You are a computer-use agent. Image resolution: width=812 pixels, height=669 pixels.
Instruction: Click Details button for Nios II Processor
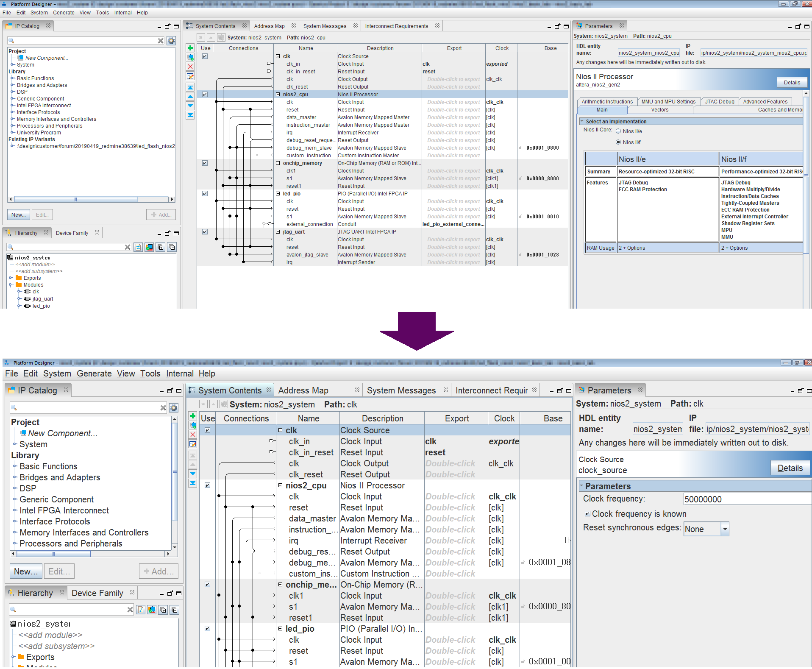click(791, 83)
